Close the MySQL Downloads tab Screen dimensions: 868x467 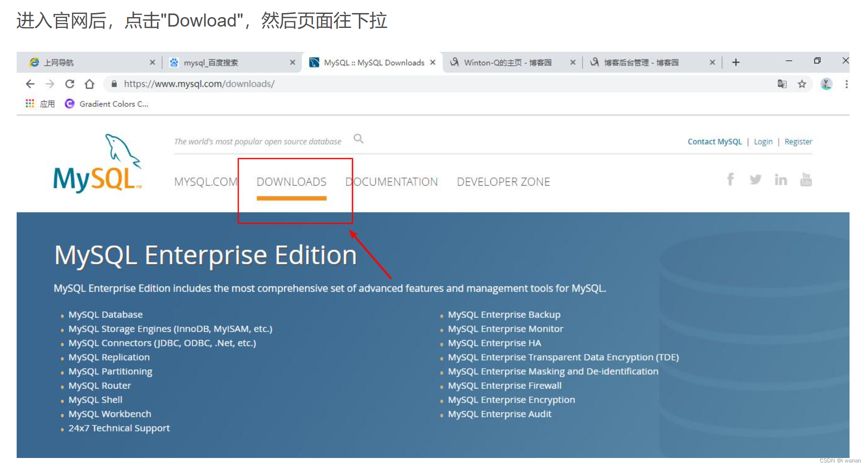[433, 62]
